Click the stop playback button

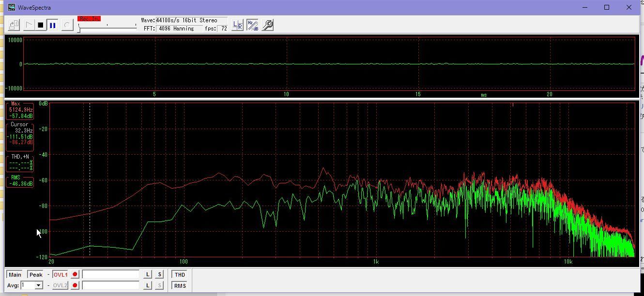tap(41, 25)
